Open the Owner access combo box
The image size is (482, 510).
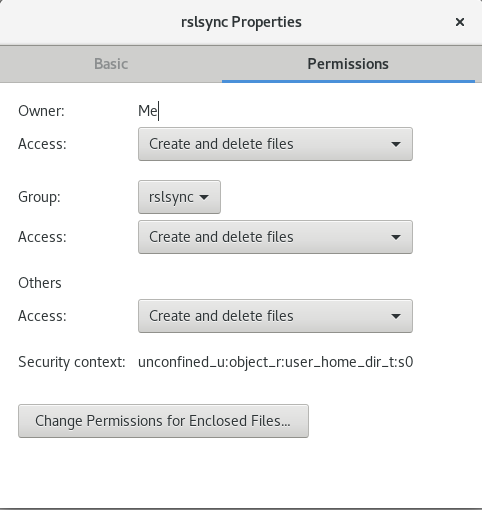tap(275, 144)
